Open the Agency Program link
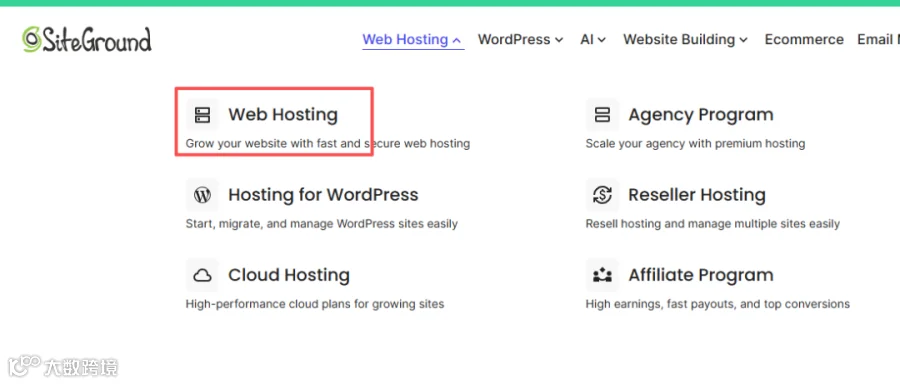 701,115
